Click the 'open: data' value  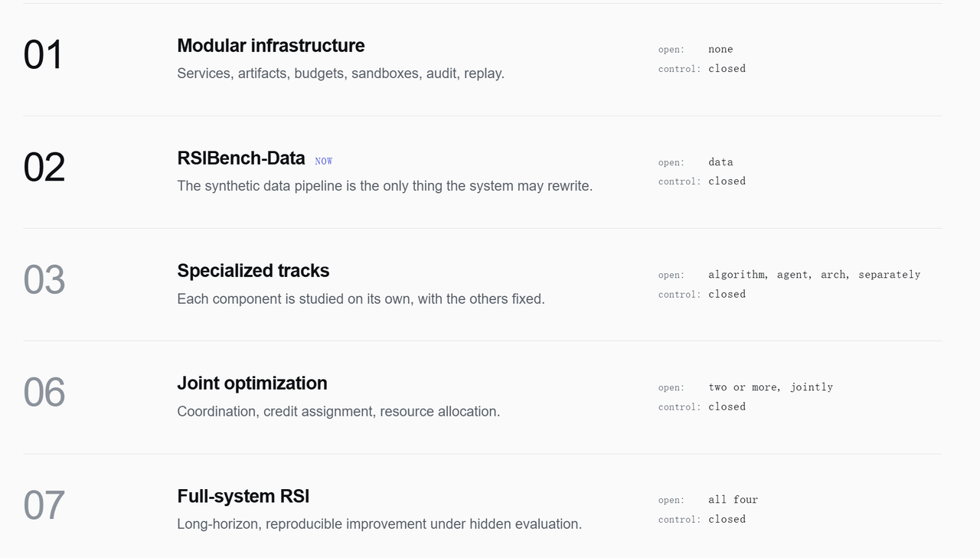coord(720,162)
